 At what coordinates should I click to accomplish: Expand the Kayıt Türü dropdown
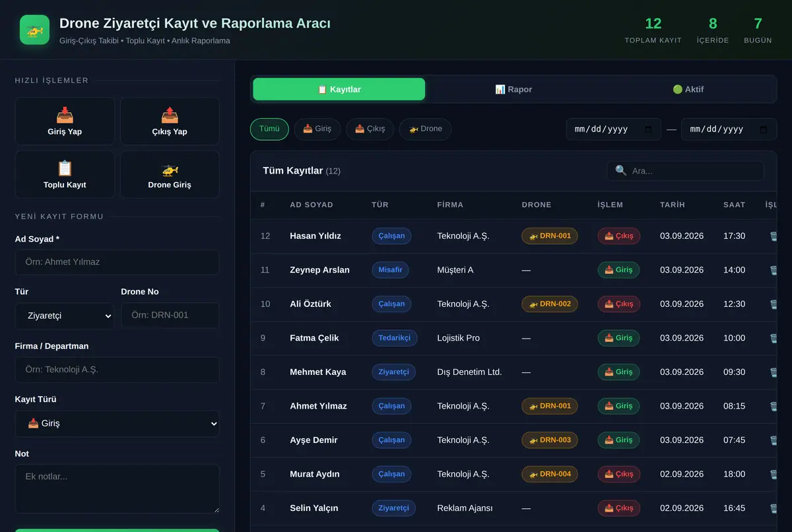coord(117,424)
